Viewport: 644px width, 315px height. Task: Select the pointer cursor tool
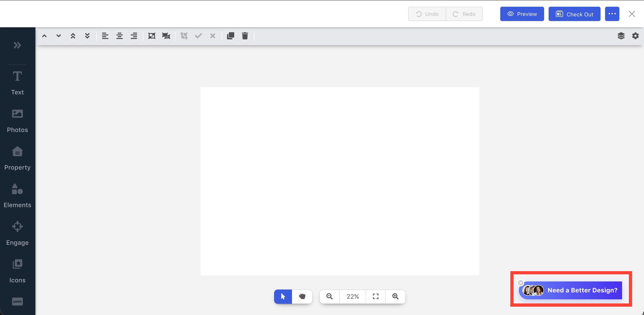click(x=283, y=296)
